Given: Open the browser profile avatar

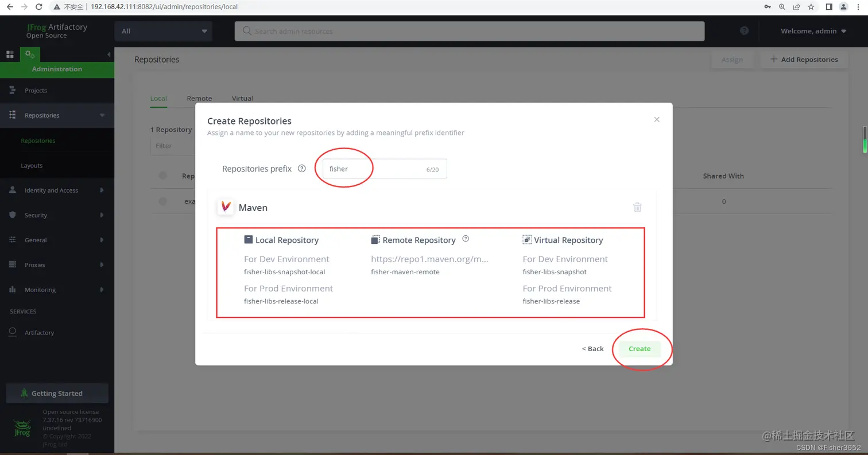Looking at the screenshot, I should [x=843, y=7].
